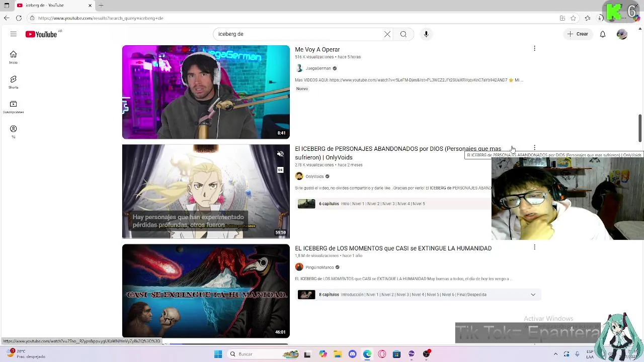Play the Me Voy A Operar thumbnail
644x362 pixels.
pyautogui.click(x=206, y=92)
